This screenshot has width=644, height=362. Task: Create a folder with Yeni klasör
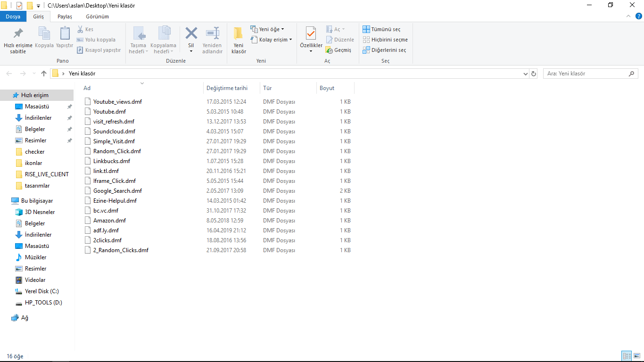239,40
